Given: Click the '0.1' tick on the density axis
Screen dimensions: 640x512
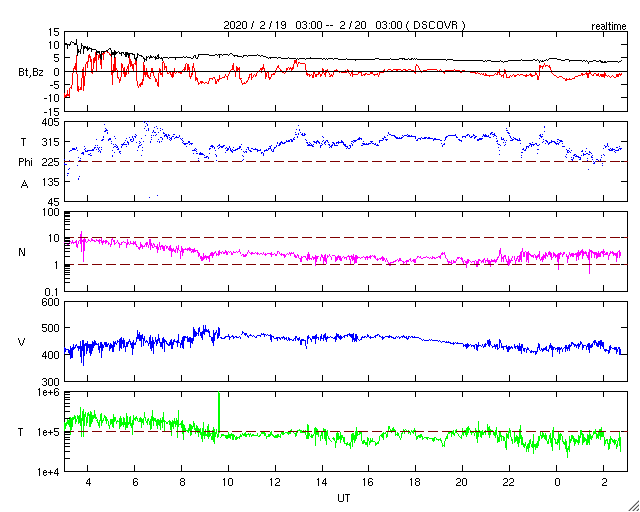Looking at the screenshot, I should (x=53, y=292).
